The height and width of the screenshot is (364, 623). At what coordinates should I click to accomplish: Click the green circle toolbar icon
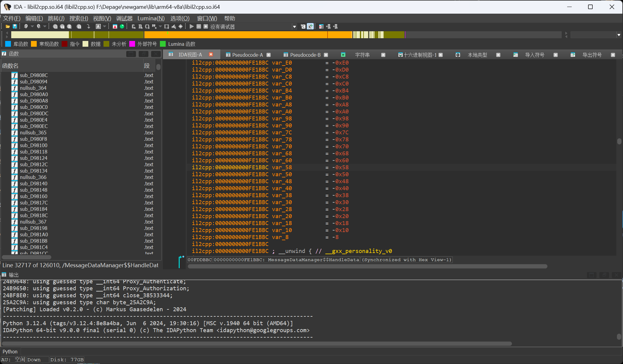(x=122, y=27)
